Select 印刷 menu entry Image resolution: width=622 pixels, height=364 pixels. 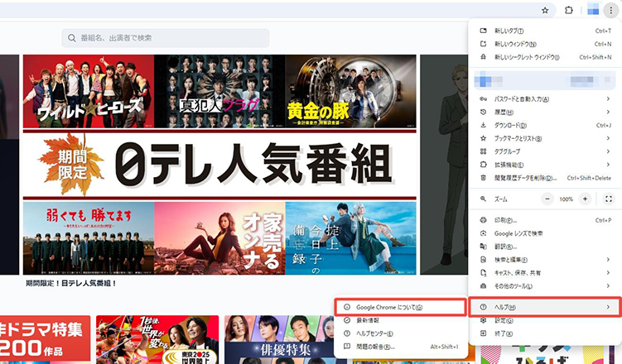coord(545,220)
